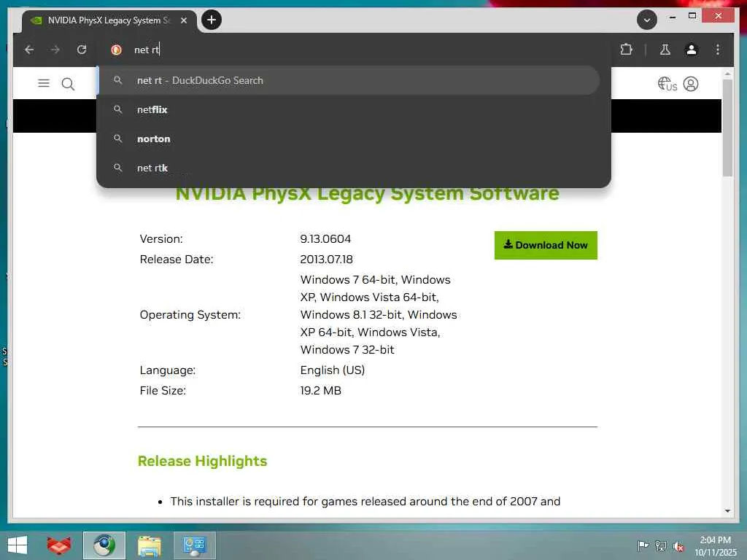Click the scrollbar up arrow
The height and width of the screenshot is (560, 747).
(x=727, y=74)
